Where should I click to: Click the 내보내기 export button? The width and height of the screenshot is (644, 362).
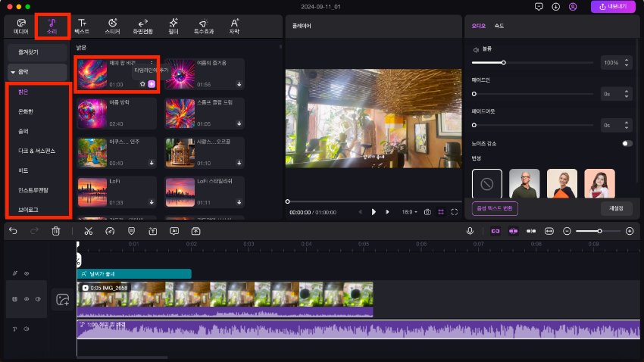[613, 7]
